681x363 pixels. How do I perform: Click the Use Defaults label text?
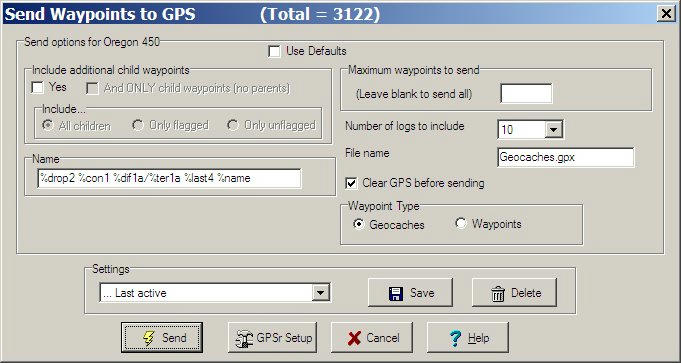pos(316,51)
